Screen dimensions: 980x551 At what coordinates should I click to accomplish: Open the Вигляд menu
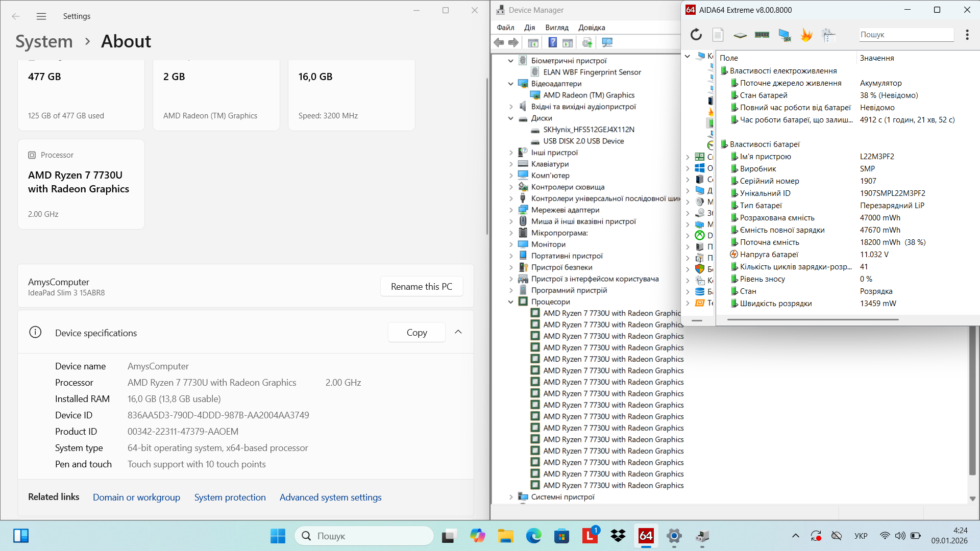[x=556, y=28]
